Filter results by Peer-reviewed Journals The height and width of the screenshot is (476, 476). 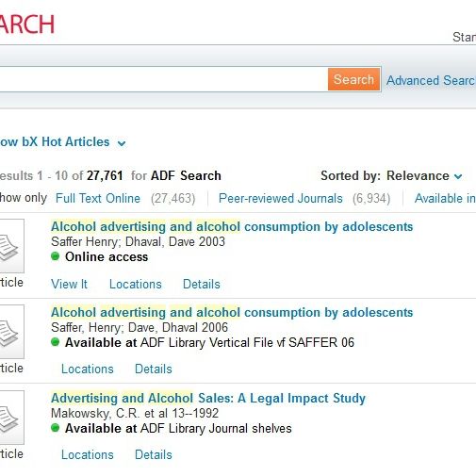(281, 198)
